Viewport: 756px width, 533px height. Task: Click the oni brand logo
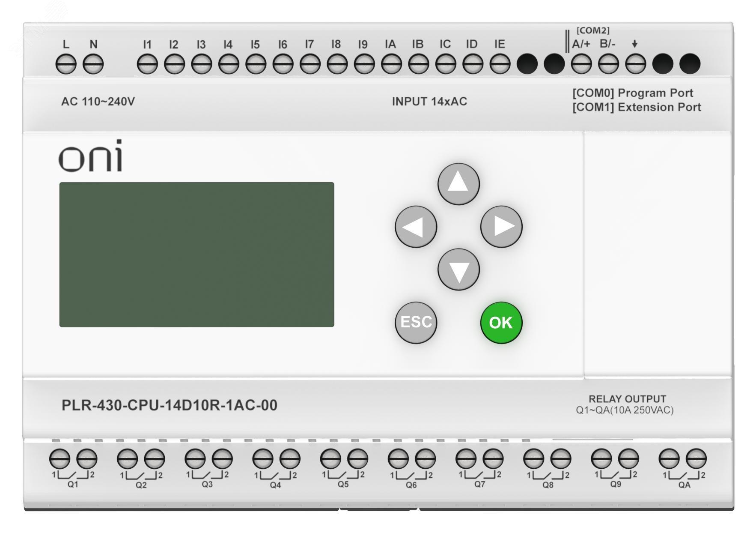90,156
